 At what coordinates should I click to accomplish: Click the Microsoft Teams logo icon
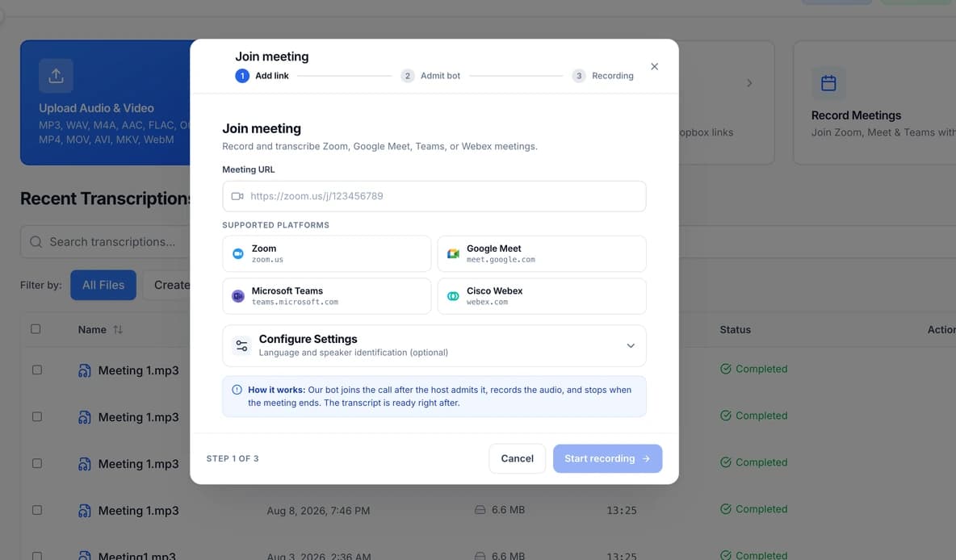(238, 296)
